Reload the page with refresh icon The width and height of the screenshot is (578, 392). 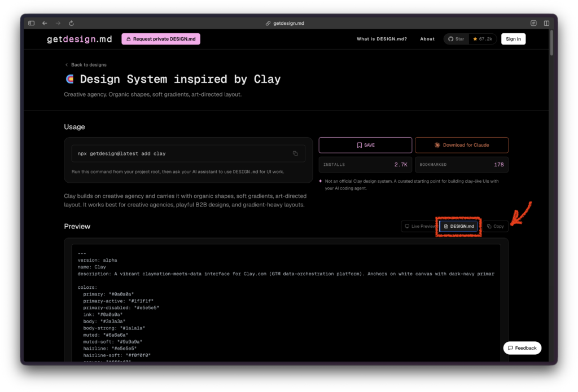pyautogui.click(x=71, y=23)
